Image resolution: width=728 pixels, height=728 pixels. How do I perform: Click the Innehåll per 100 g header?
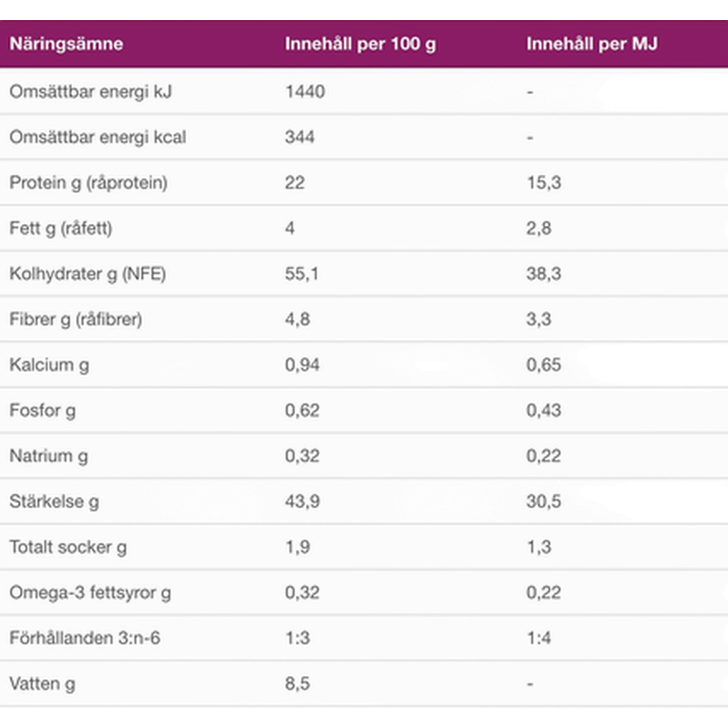[360, 45]
